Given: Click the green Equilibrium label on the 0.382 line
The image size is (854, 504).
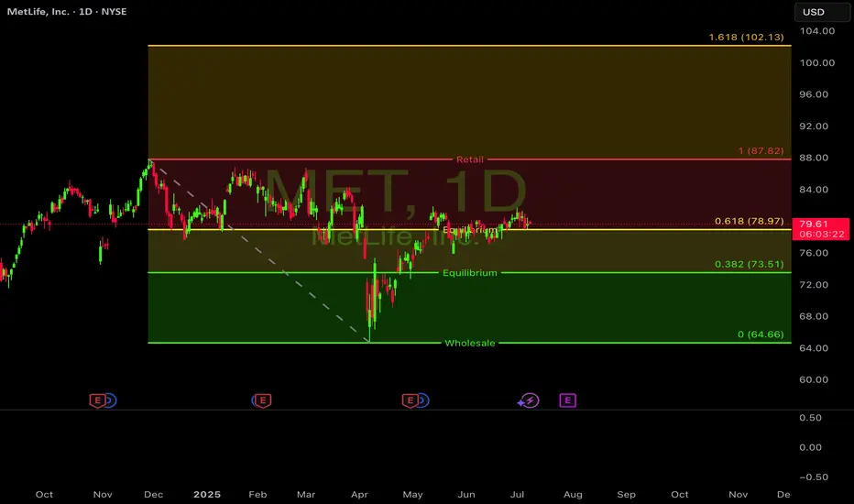Looking at the screenshot, I should 469,273.
